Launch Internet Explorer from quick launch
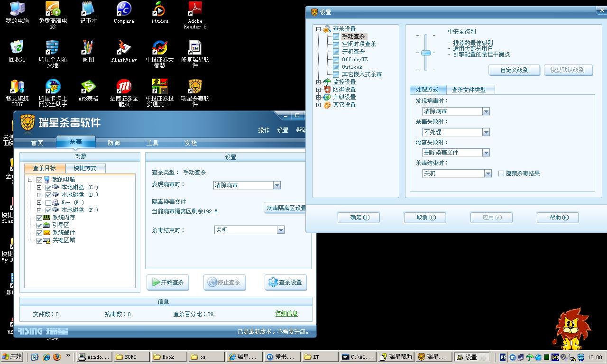 (46, 357)
